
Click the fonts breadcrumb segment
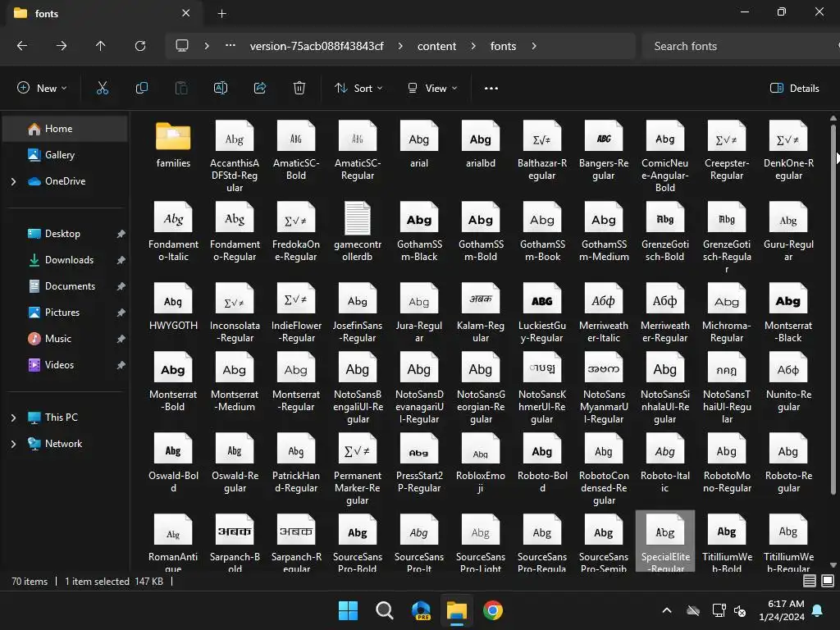[x=503, y=46]
